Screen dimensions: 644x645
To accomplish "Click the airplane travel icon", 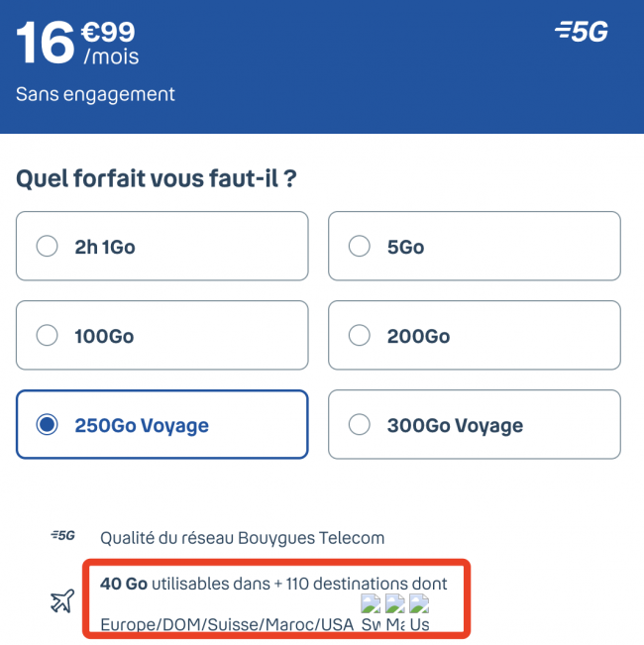I will tap(61, 601).
